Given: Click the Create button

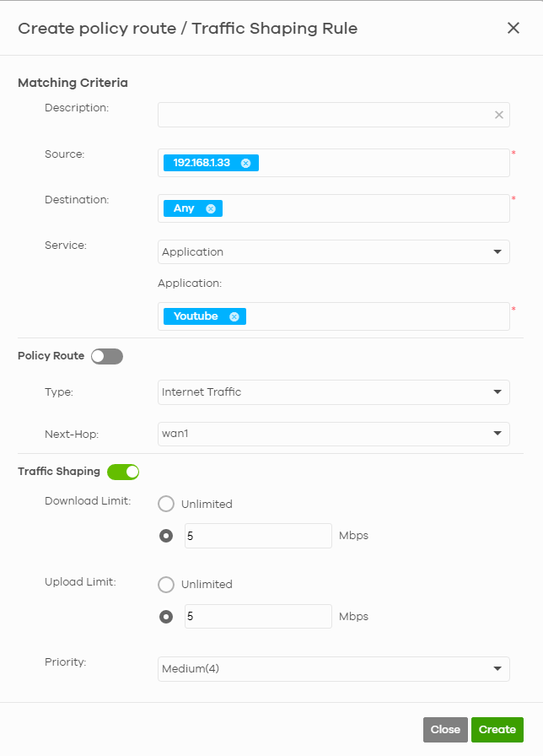Looking at the screenshot, I should 497,729.
